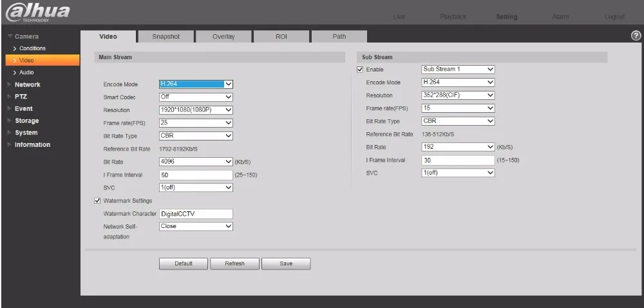Open Main Stream Encode Mode dropdown

click(x=196, y=84)
